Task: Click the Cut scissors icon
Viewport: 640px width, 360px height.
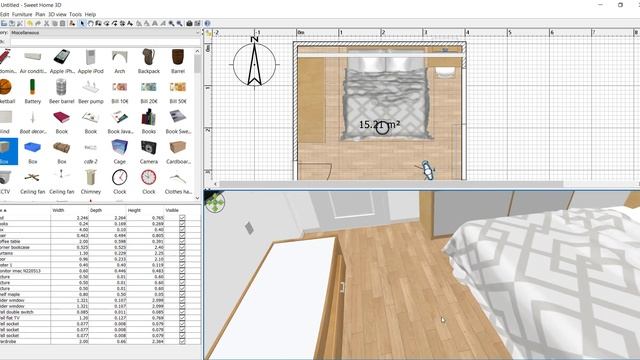Action: (47, 24)
